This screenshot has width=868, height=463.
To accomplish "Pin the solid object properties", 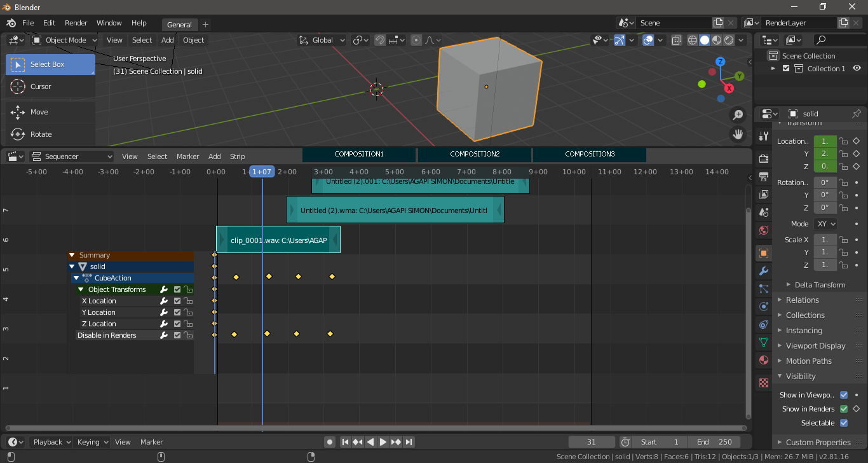I will (x=856, y=114).
